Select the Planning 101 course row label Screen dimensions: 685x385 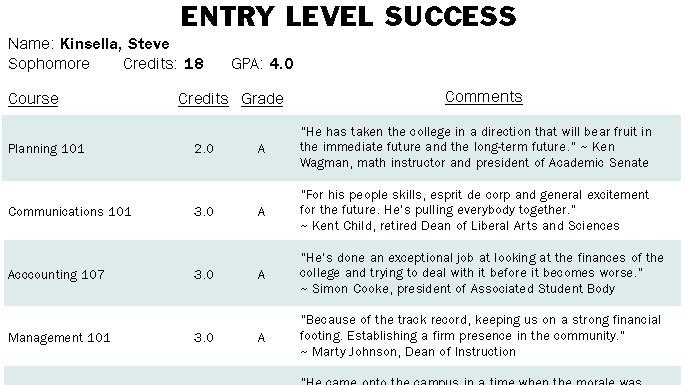46,149
